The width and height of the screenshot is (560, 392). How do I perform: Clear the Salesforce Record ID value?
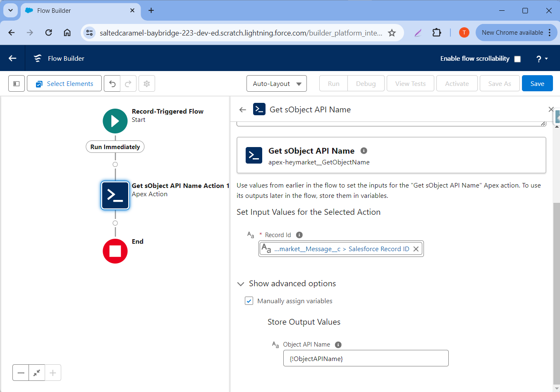click(x=416, y=249)
